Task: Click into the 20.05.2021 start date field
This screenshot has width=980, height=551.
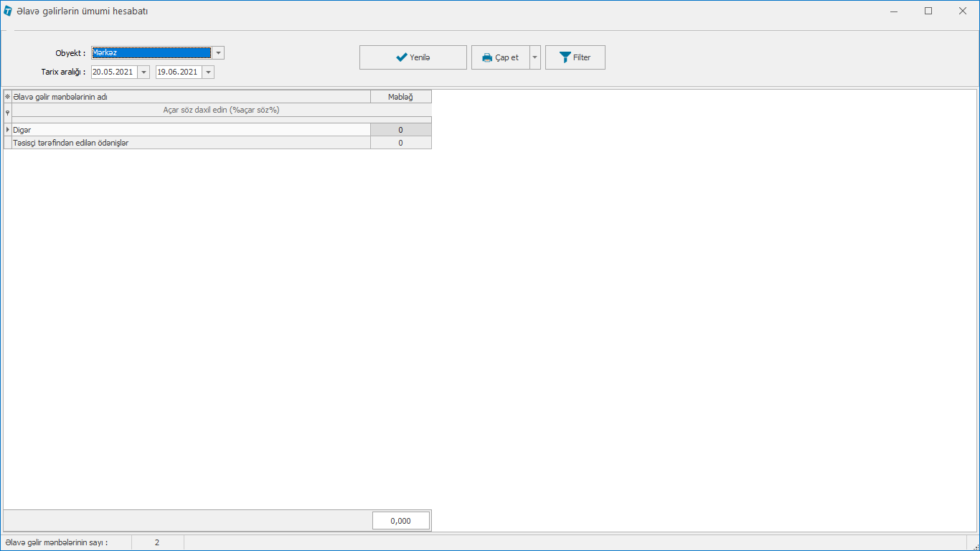Action: (x=113, y=72)
